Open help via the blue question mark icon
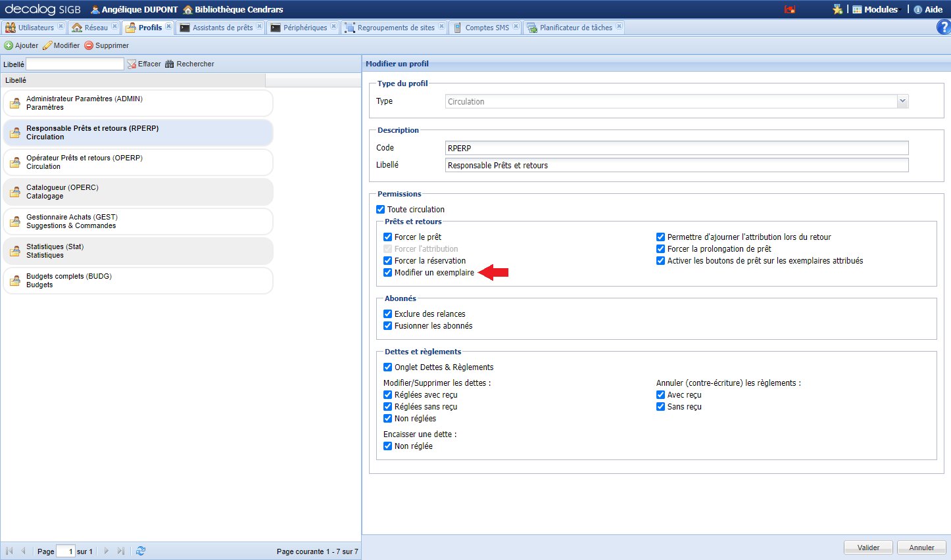This screenshot has width=951, height=560. click(943, 28)
